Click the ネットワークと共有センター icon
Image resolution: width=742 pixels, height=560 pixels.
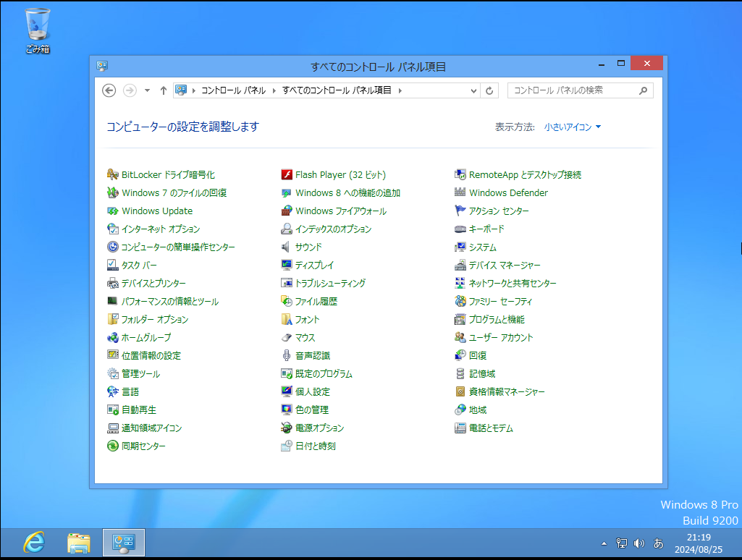[460, 284]
